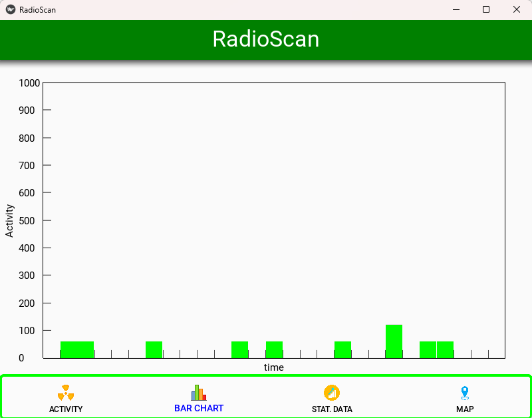Viewport: 532px width, 418px height.
Task: Click the leftmost green bar
Action: (77, 349)
